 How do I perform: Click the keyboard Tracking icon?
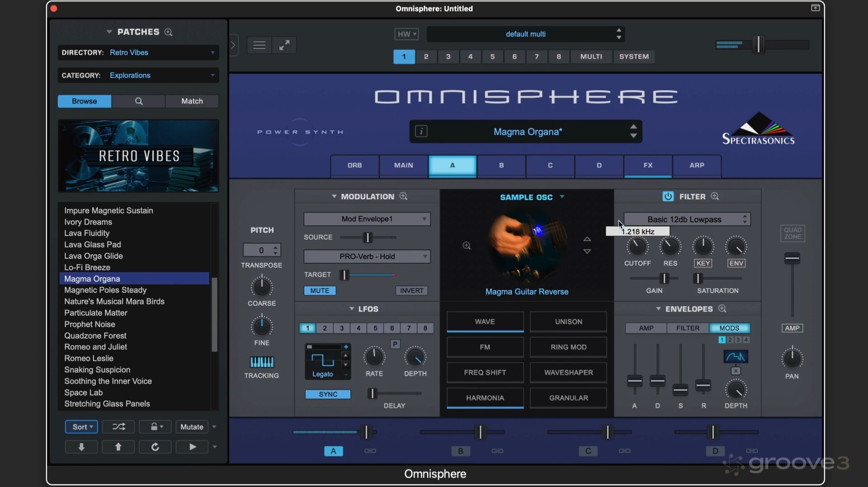click(x=262, y=362)
